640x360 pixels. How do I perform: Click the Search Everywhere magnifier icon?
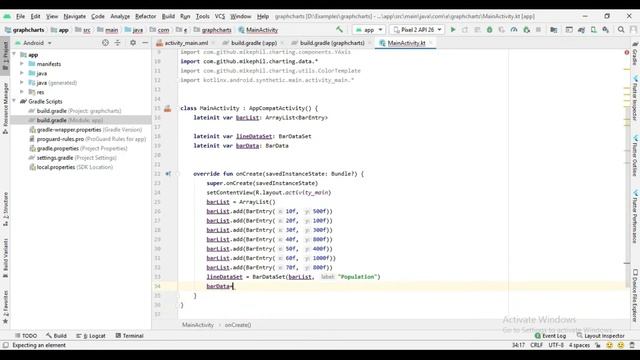(621, 30)
